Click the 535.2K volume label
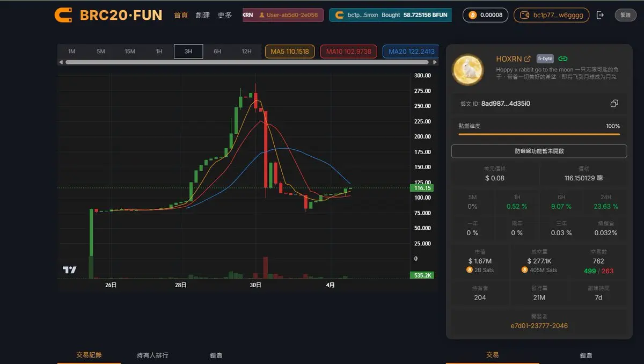This screenshot has width=644, height=364. tap(422, 275)
